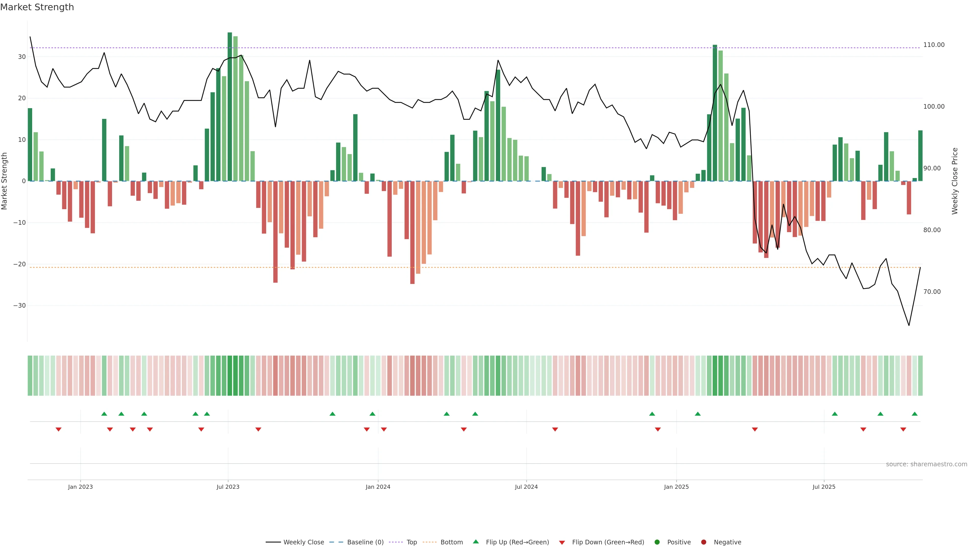980x551 pixels.
Task: Click the green flip-up marker just before Jan 2024
Action: (x=372, y=414)
